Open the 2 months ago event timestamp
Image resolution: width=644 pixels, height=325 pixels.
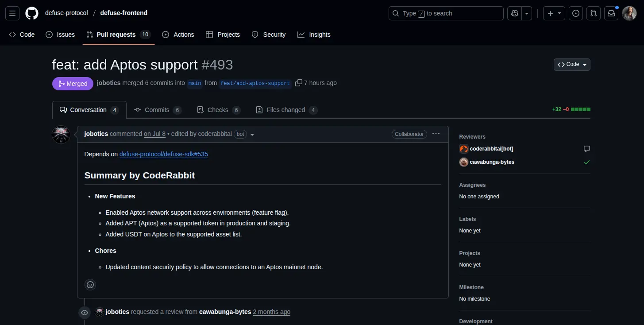[272, 312]
